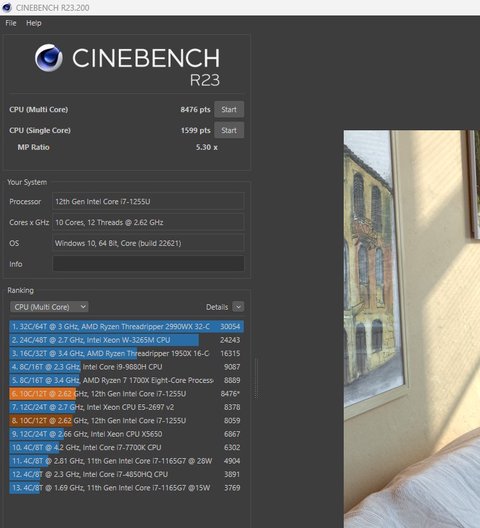The height and width of the screenshot is (528, 480).
Task: Click the 16315 score in ranking
Action: coord(230,353)
